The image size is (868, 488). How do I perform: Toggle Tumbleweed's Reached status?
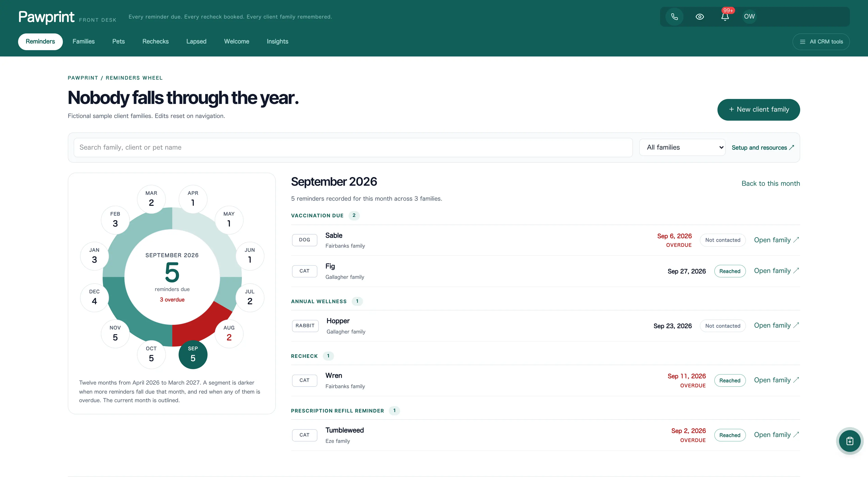click(729, 435)
